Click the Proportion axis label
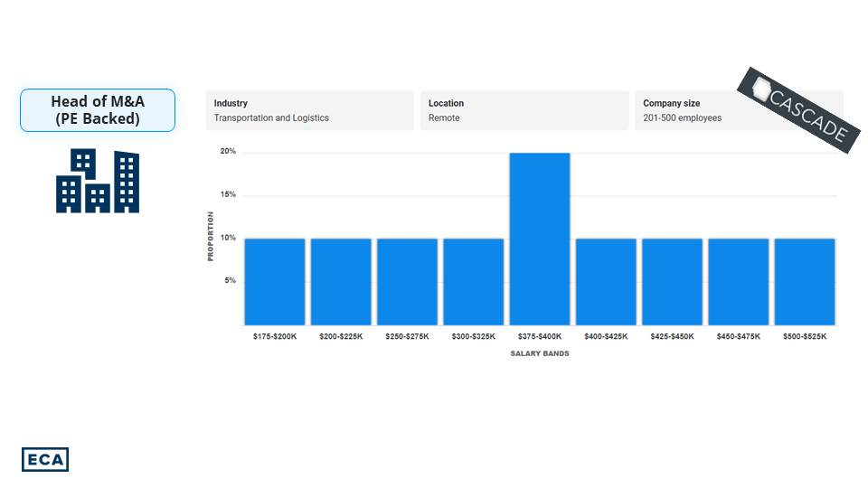 (211, 237)
